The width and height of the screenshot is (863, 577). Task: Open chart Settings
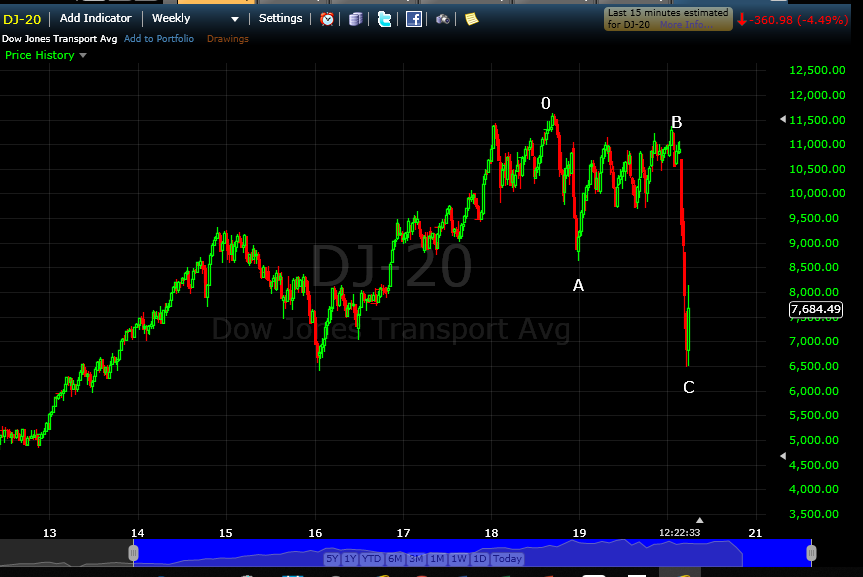point(281,18)
